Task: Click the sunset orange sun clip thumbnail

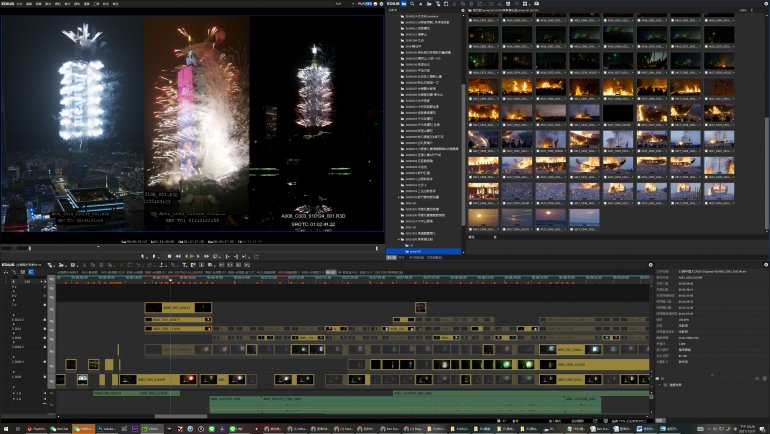Action: coord(483,216)
